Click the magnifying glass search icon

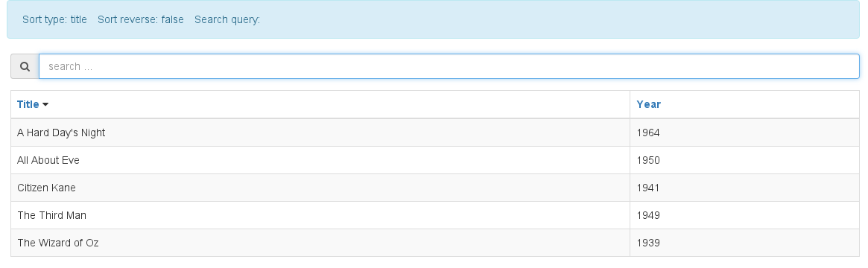25,66
